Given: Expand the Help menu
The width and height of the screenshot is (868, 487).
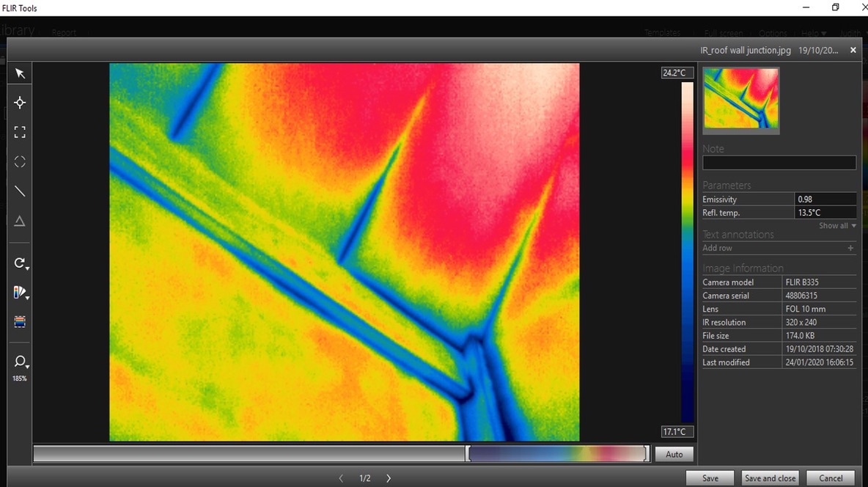Looking at the screenshot, I should tap(813, 32).
